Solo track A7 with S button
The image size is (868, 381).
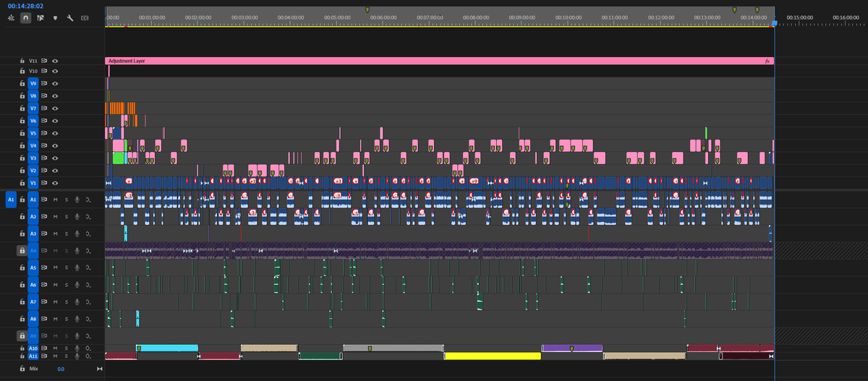pyautogui.click(x=67, y=301)
